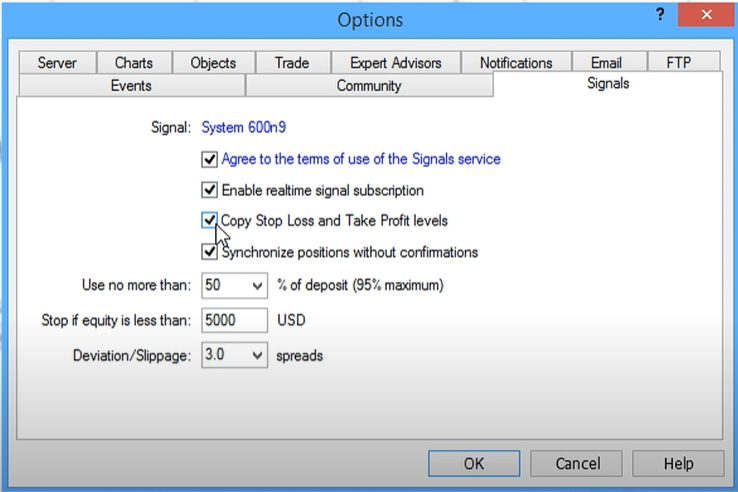Focus the Stop if equity field
738x492 pixels.
234,320
